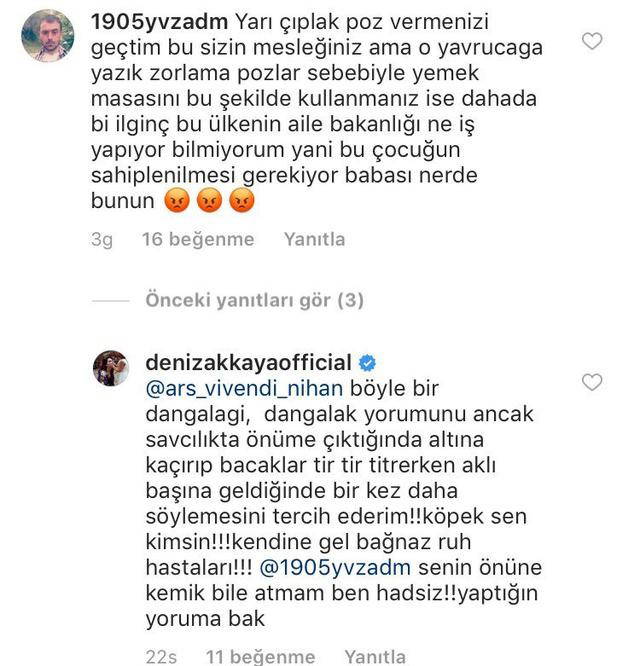The width and height of the screenshot is (640, 666).
Task: Open @1905yvzadm mention in reply
Action: (335, 568)
